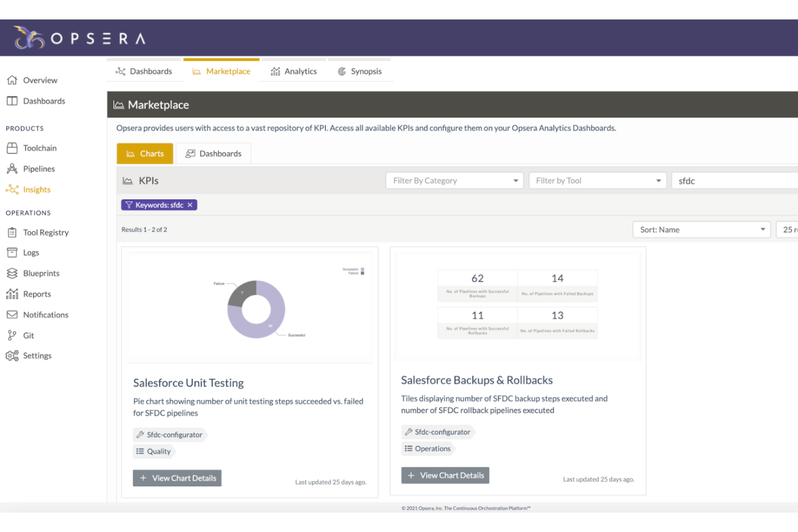Image resolution: width=798 pixels, height=532 pixels.
Task: Open the Toolchain section
Action: pos(40,148)
